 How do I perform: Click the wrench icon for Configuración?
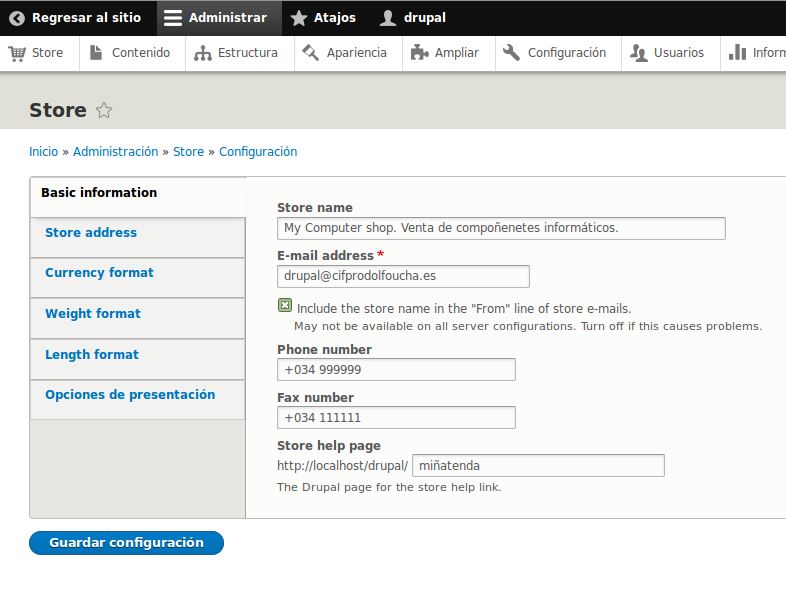(x=511, y=53)
